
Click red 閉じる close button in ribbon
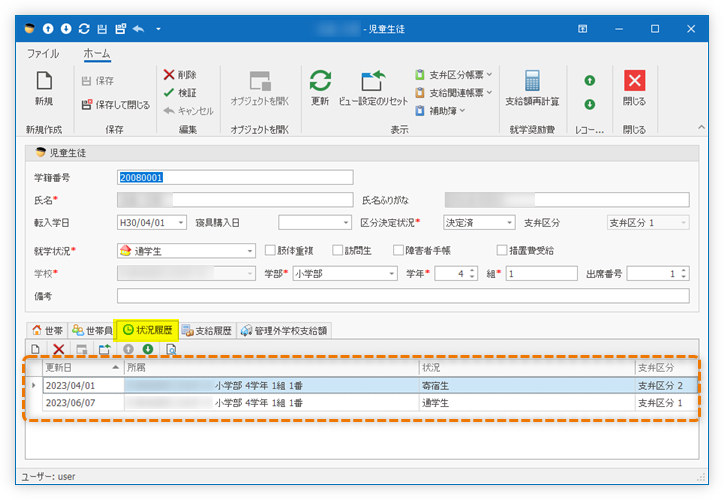point(634,89)
